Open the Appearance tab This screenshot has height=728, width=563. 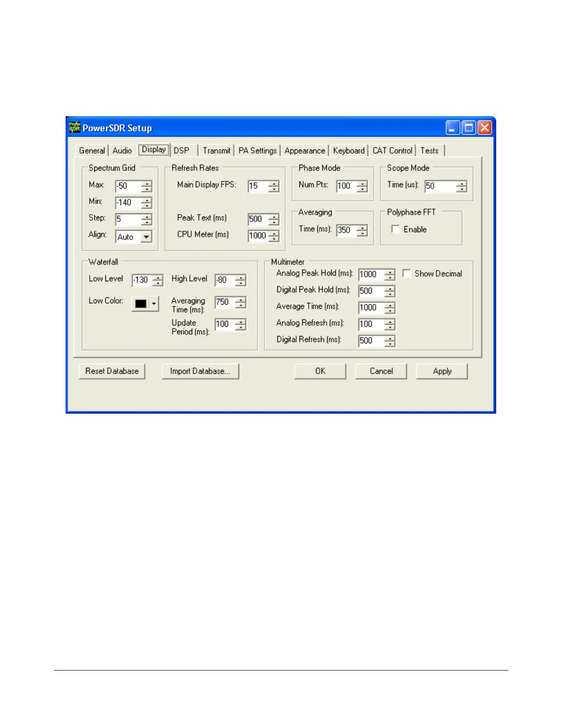(304, 151)
